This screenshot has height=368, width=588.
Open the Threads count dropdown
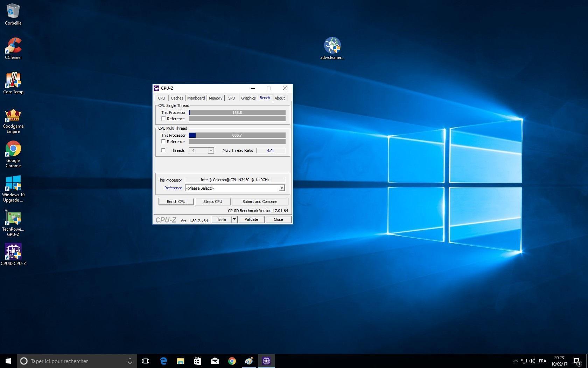211,151
